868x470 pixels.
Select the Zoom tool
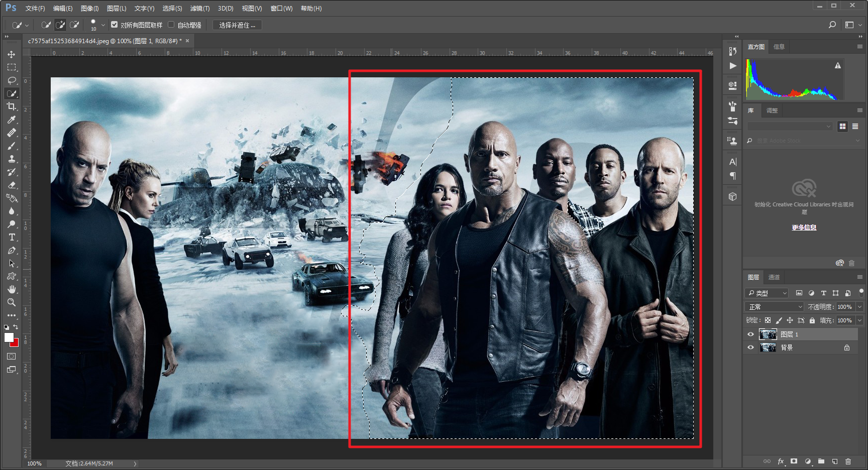(x=12, y=302)
